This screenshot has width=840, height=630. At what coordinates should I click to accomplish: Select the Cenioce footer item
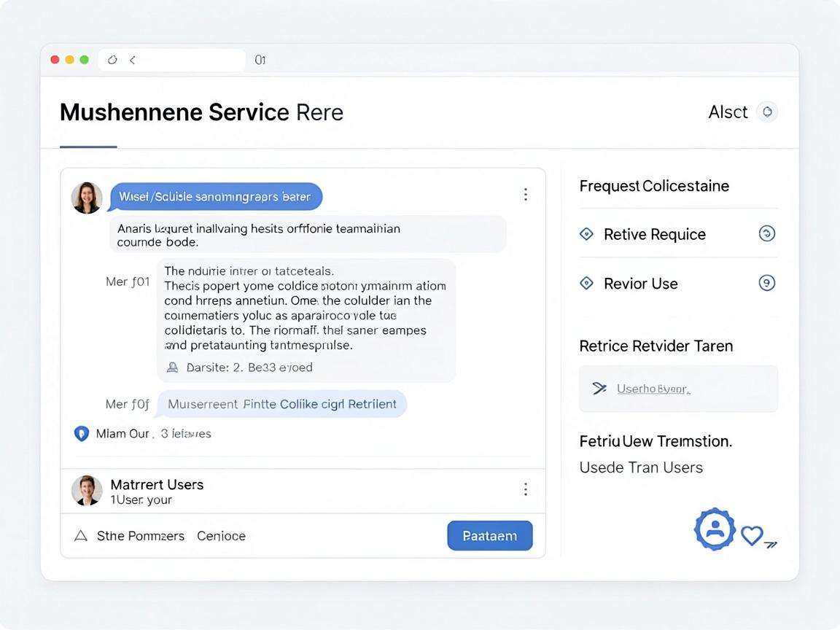pos(221,536)
